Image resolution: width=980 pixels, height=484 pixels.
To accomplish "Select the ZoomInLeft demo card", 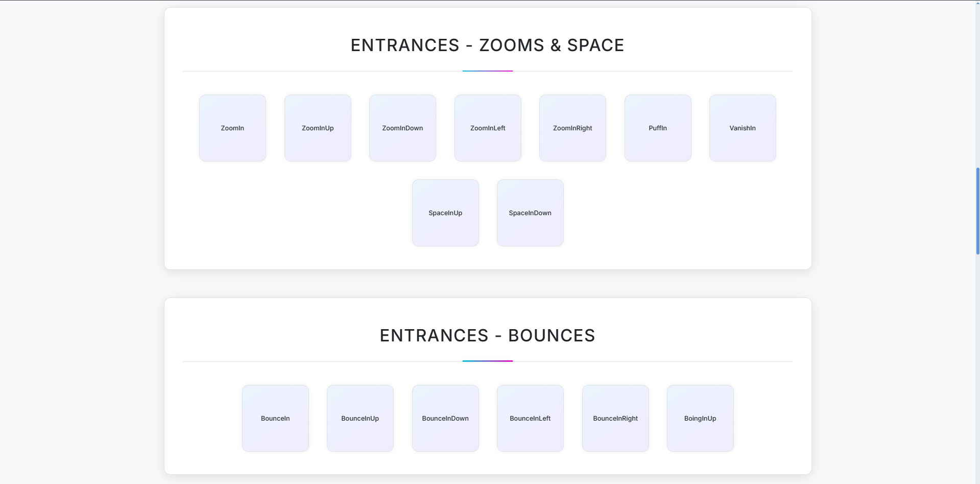I will tap(487, 128).
